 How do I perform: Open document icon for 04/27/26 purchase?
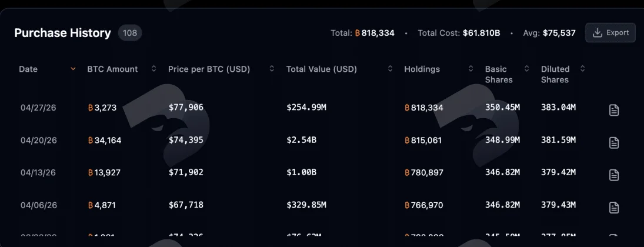coord(613,110)
